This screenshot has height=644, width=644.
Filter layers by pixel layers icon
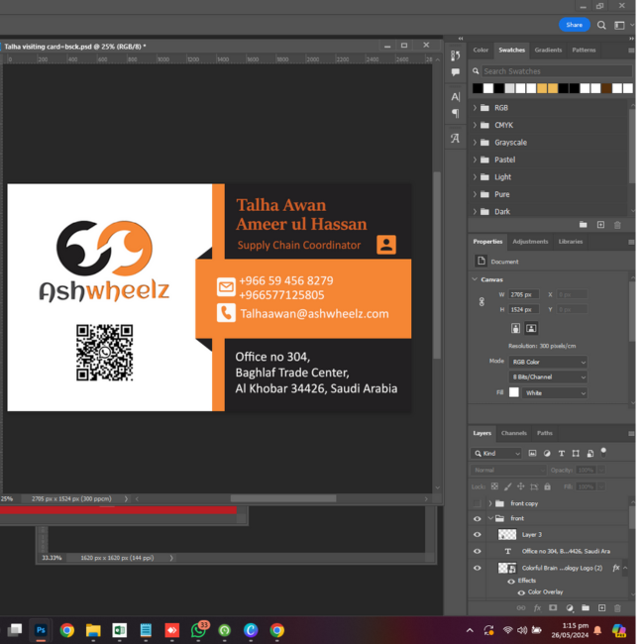pos(532,454)
